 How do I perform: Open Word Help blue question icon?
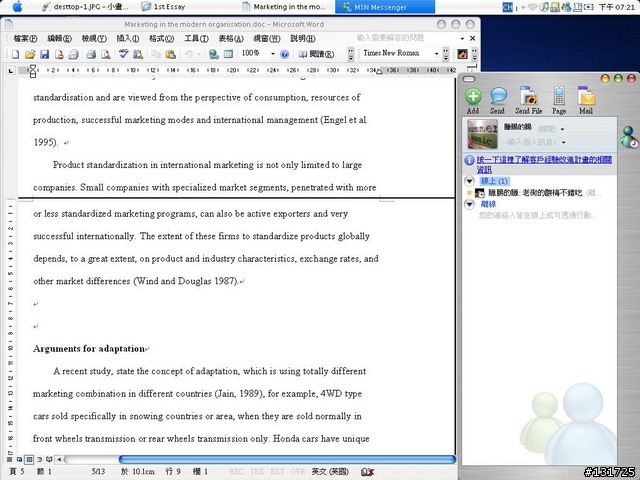(x=285, y=54)
